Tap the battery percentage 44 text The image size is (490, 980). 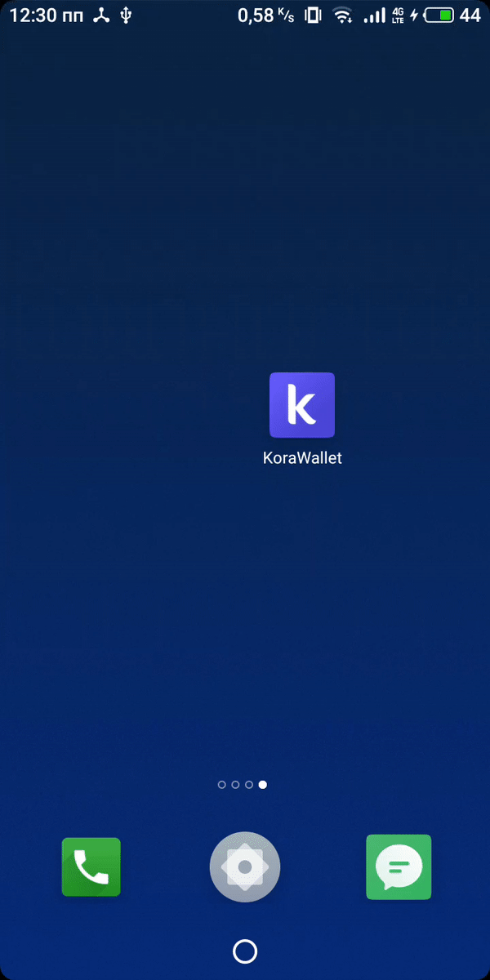click(470, 15)
